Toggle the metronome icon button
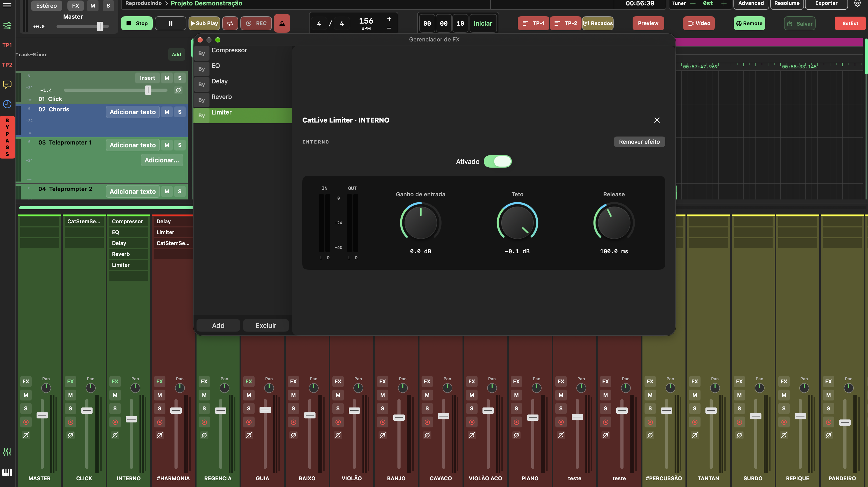Image resolution: width=868 pixels, height=487 pixels. click(x=282, y=23)
